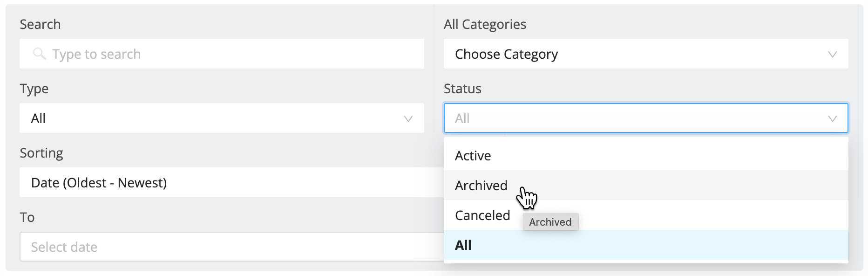Choose the Archived status option
The height and width of the screenshot is (276, 868).
646,186
